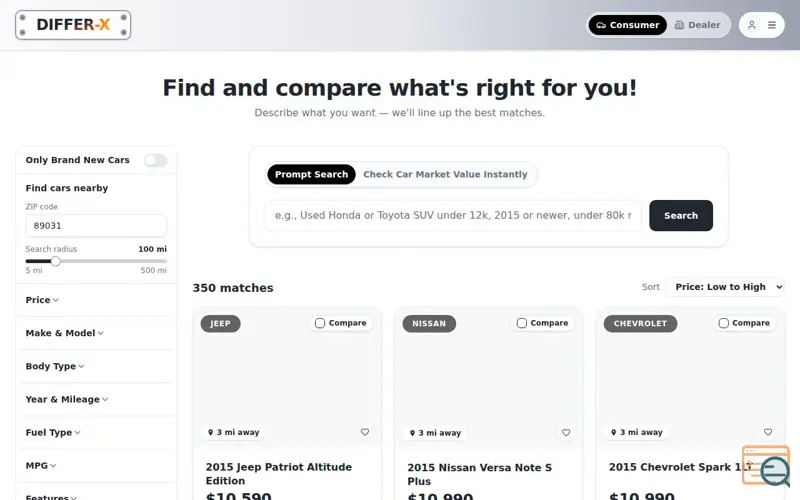Check Compare on the Jeep card
Image resolution: width=800 pixels, height=500 pixels.
[x=320, y=323]
